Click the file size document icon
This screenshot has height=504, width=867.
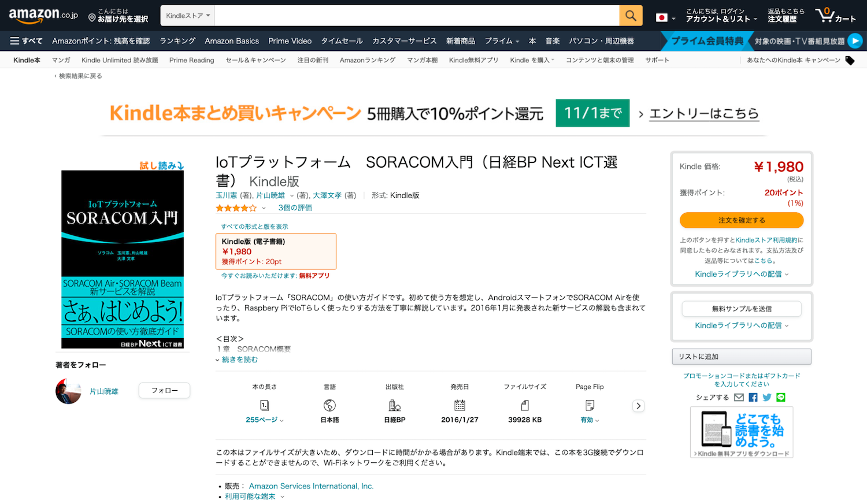(525, 405)
